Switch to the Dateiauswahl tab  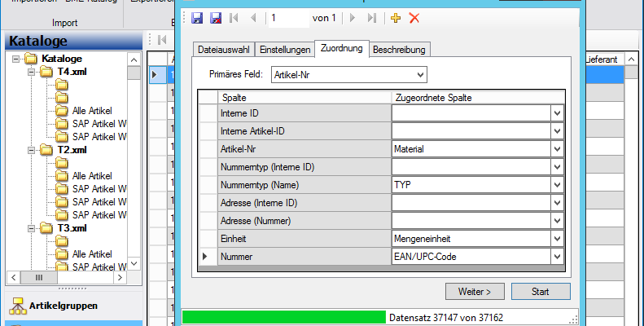[x=223, y=50]
